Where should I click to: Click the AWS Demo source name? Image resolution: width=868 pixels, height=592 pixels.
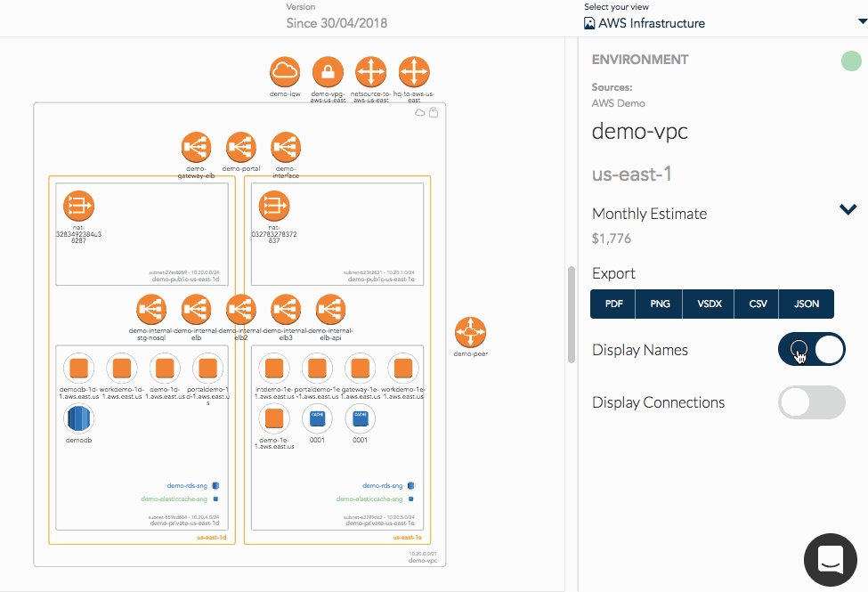(x=619, y=103)
